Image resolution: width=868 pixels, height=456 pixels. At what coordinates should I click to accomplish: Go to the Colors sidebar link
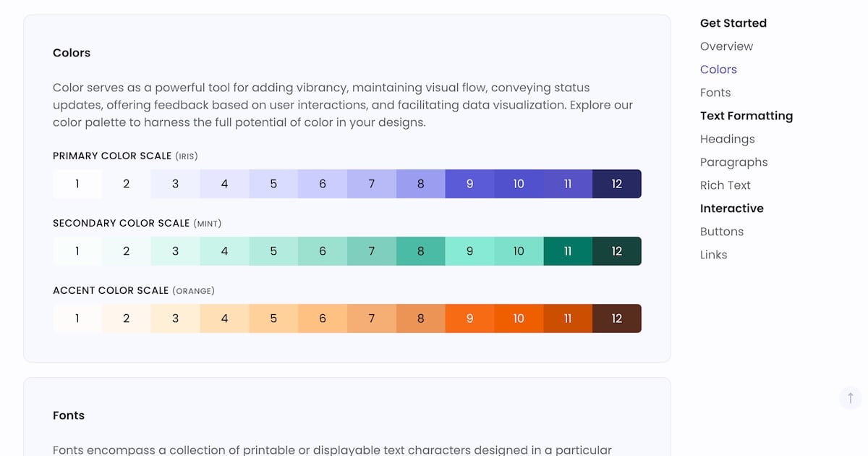718,69
